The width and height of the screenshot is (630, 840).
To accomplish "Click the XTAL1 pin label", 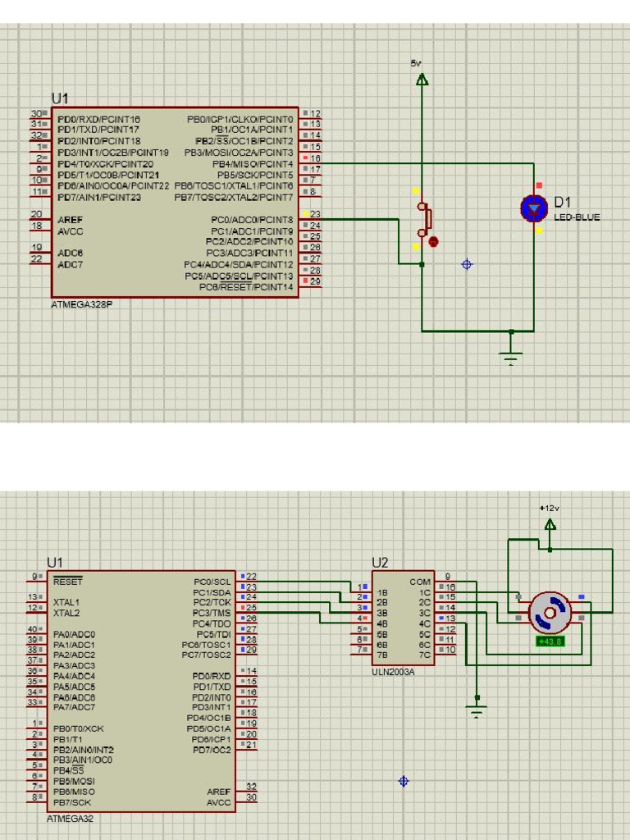I will (66, 602).
